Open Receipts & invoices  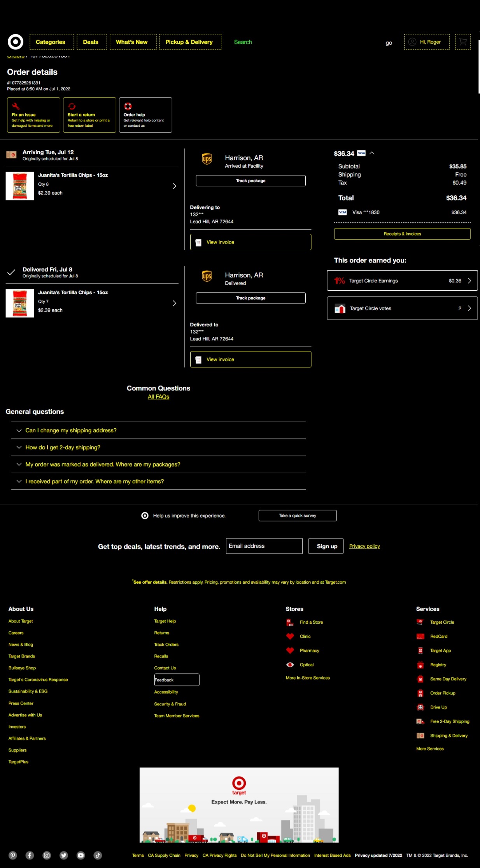point(402,234)
